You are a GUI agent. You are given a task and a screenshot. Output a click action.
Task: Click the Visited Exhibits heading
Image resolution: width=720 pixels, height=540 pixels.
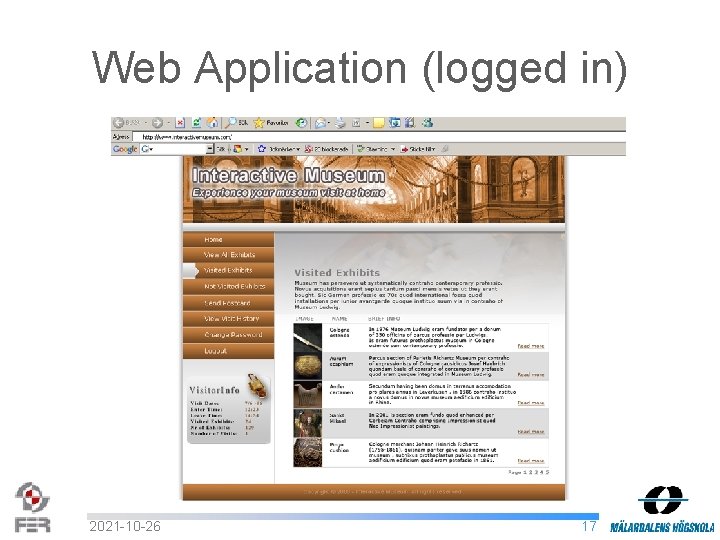pyautogui.click(x=337, y=273)
